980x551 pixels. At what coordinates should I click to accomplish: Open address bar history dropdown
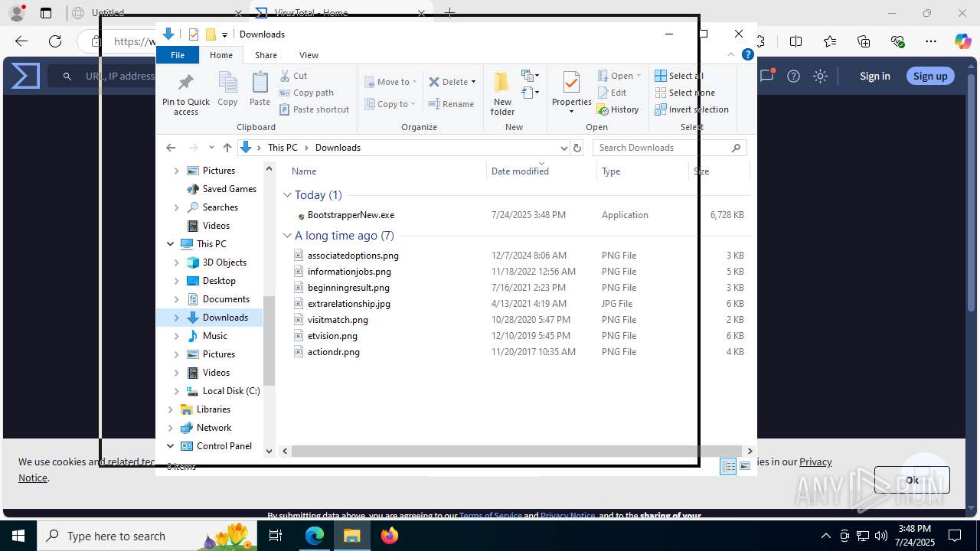click(564, 148)
